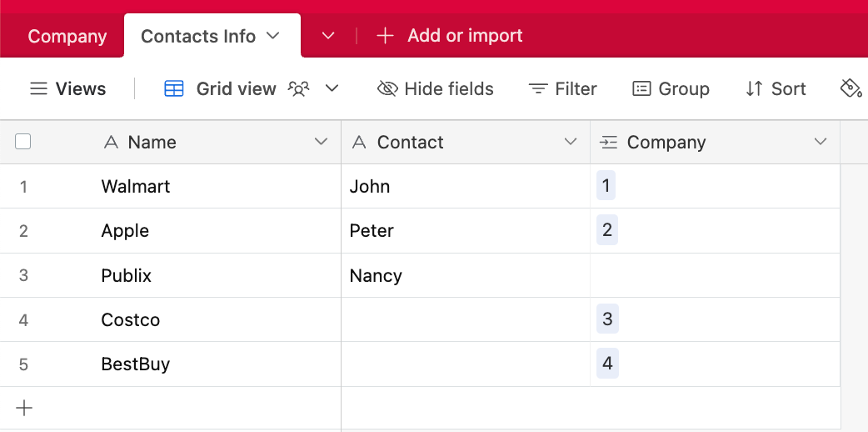
Task: Click row number 5
Action: tap(23, 364)
